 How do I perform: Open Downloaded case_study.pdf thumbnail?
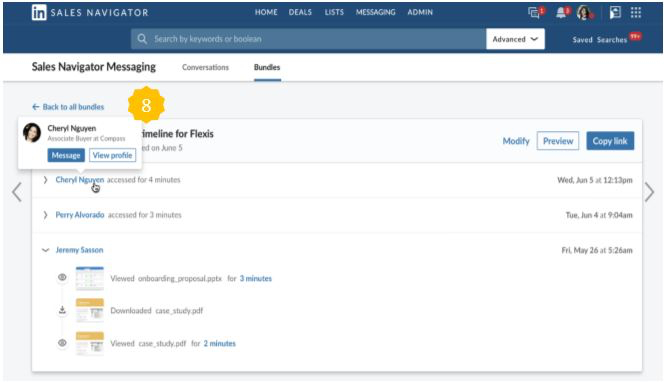pyautogui.click(x=90, y=310)
